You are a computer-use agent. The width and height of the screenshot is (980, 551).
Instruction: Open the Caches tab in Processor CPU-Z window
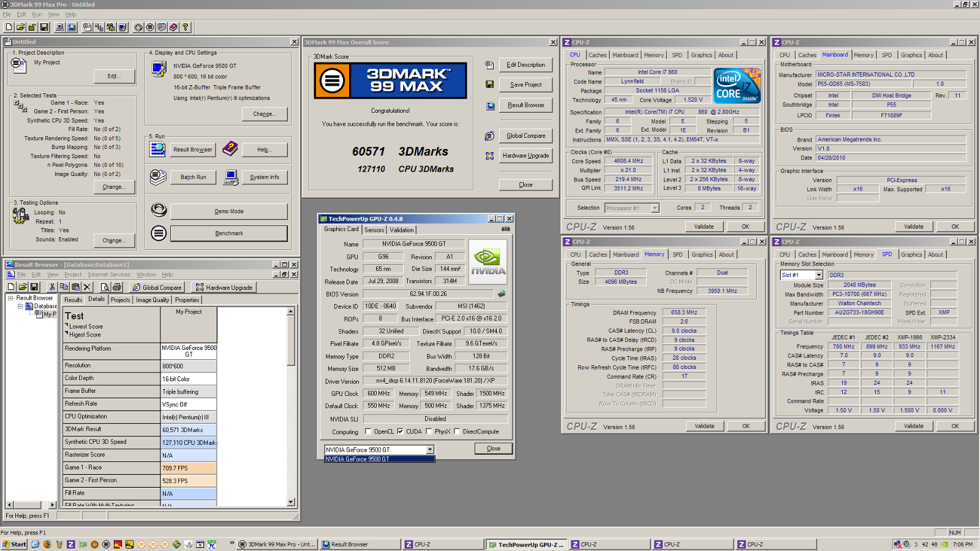pyautogui.click(x=597, y=55)
